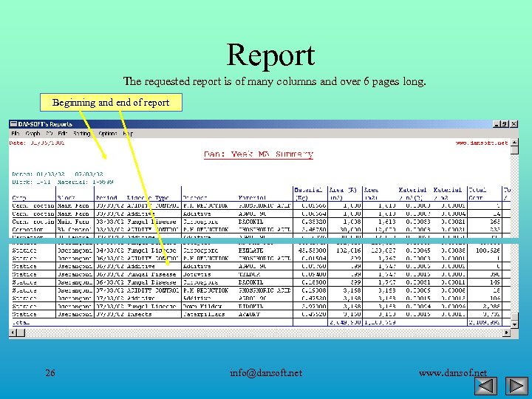Click the horizontal scrollbar right arrow

[x=507, y=332]
